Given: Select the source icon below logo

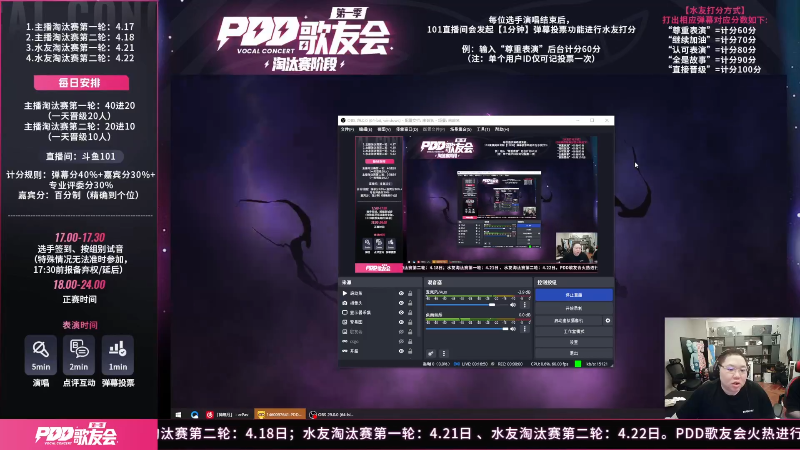Looking at the screenshot, I should [x=345, y=351].
